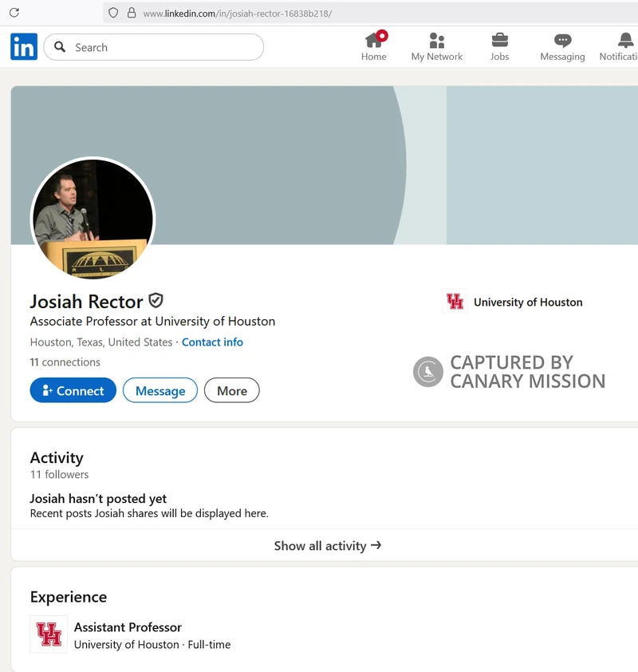
Task: Open the Contact info link
Action: pyautogui.click(x=212, y=342)
